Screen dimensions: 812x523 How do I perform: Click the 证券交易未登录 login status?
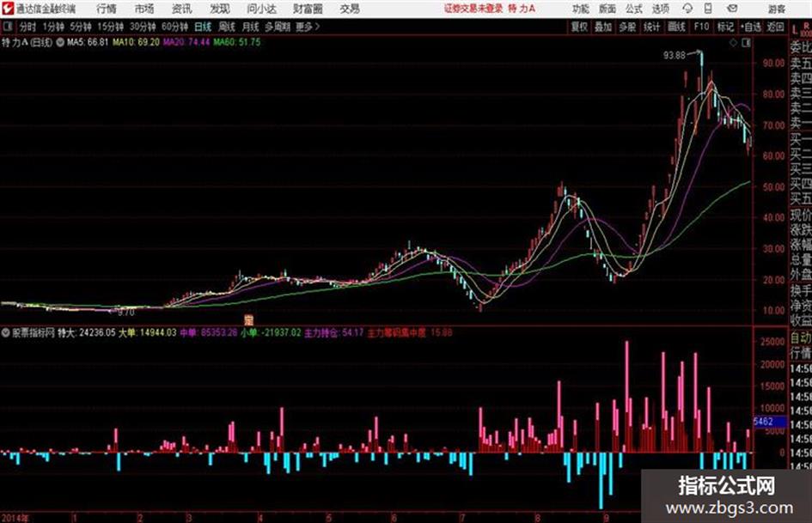[473, 9]
